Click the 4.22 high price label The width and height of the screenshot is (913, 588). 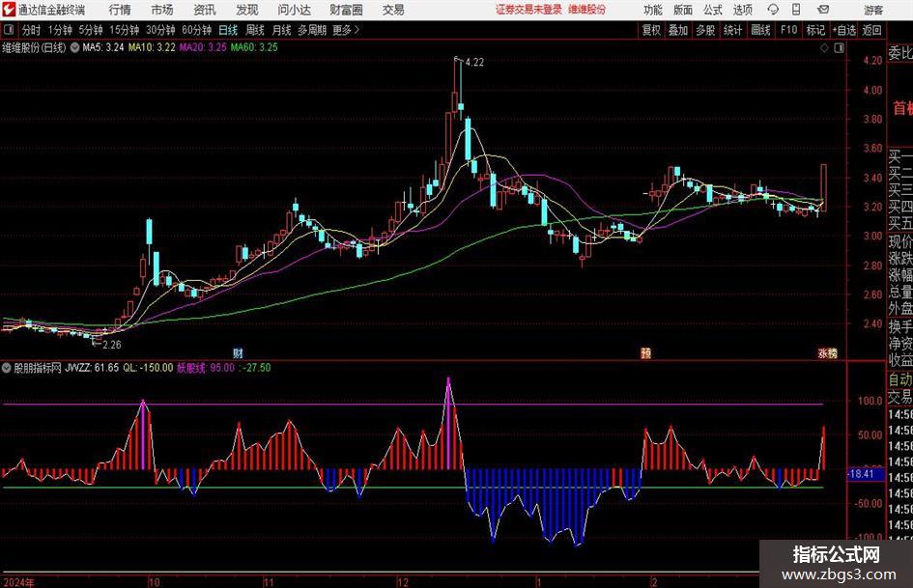point(474,63)
